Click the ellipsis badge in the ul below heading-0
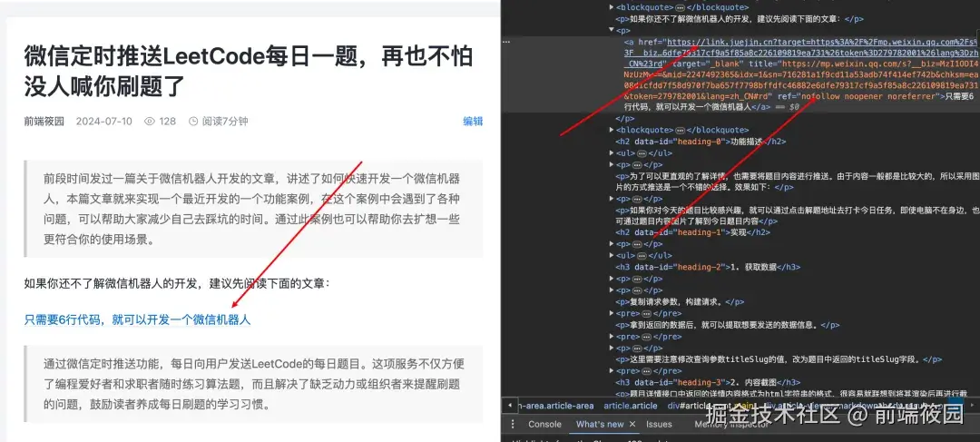 642,153
